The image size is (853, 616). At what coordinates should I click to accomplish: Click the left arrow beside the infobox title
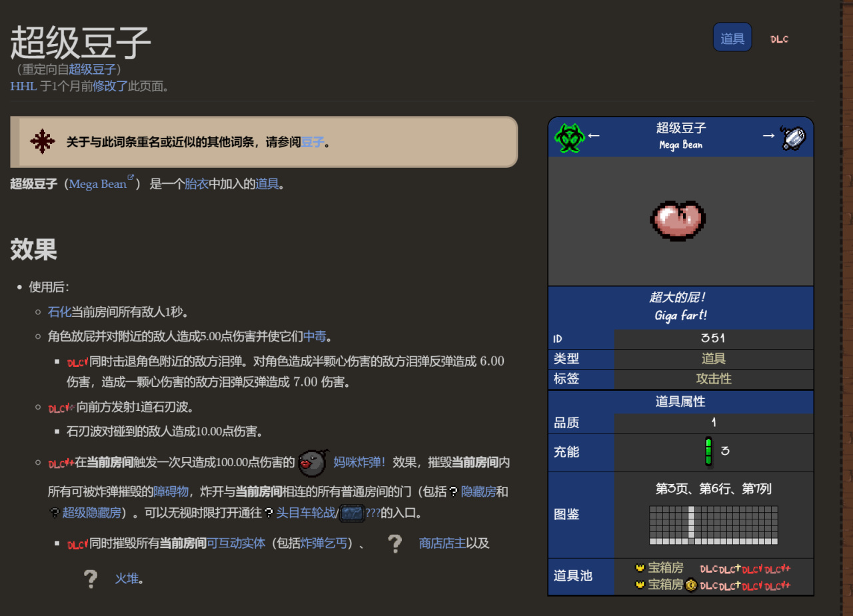click(594, 136)
